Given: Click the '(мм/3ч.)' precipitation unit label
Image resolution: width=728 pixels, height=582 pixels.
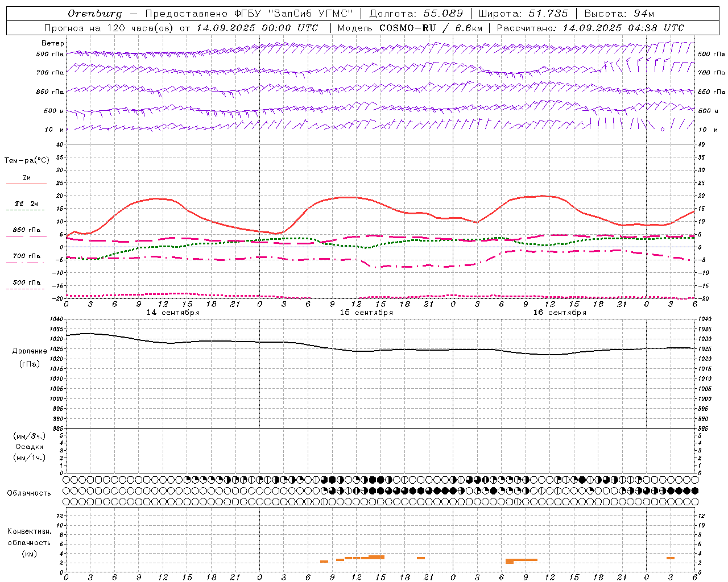Looking at the screenshot, I should pyautogui.click(x=30, y=436).
